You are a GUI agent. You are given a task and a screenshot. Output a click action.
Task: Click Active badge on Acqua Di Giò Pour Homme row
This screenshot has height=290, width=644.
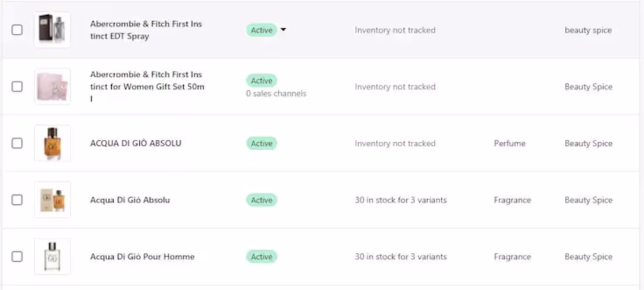261,257
